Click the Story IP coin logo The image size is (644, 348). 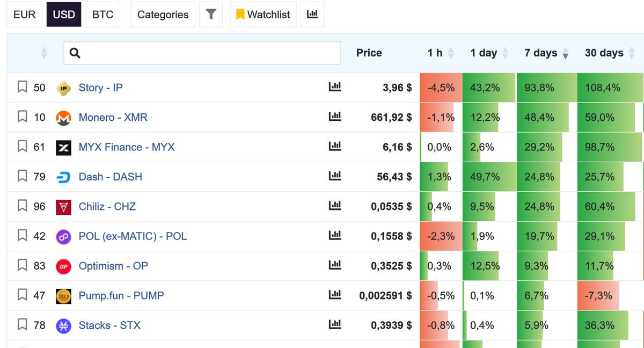coord(64,88)
